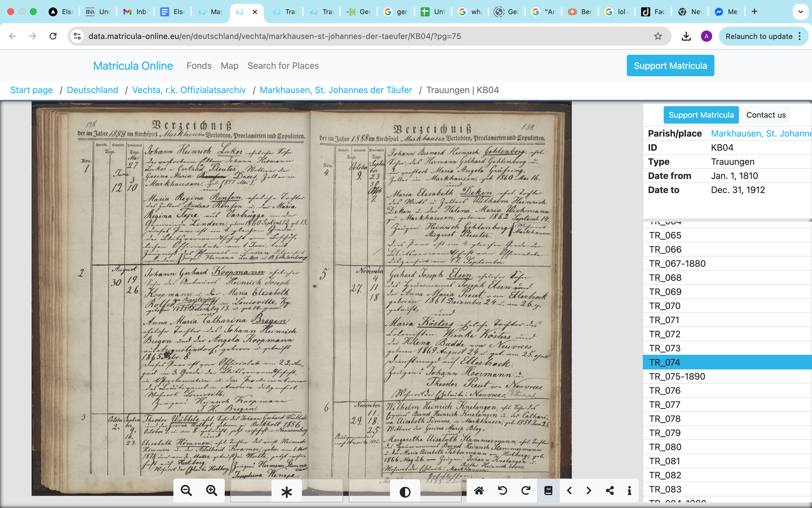View site information icon in address bar
This screenshot has height=508, width=812.
[x=78, y=36]
